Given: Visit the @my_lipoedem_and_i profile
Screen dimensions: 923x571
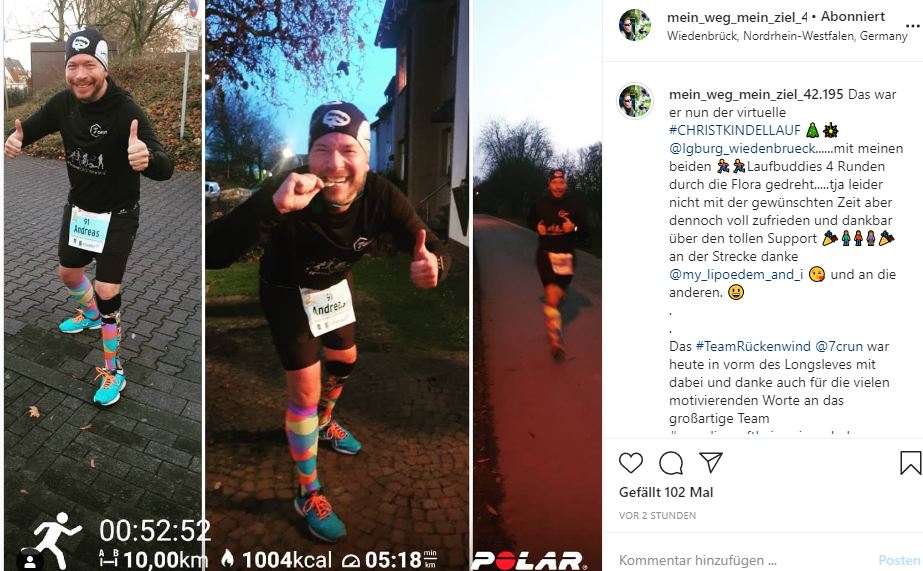Looking at the screenshot, I should (736, 274).
